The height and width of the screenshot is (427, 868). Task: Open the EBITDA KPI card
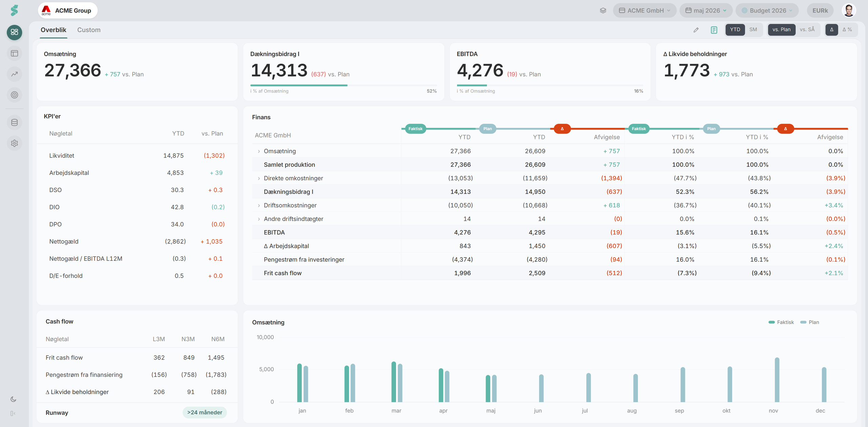550,72
